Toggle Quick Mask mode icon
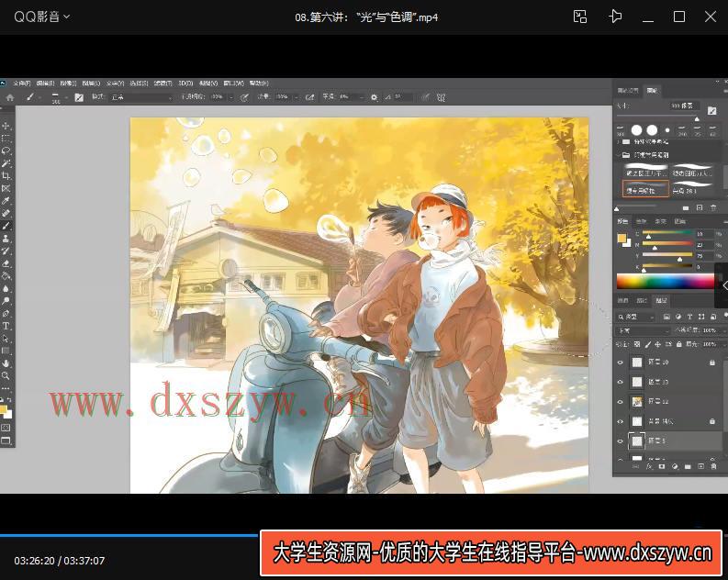The height and width of the screenshot is (580, 728). (x=6, y=428)
